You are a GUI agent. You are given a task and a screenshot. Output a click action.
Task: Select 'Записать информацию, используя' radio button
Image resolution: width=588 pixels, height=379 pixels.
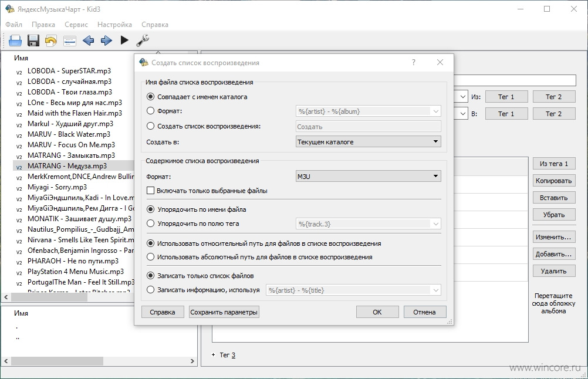150,289
